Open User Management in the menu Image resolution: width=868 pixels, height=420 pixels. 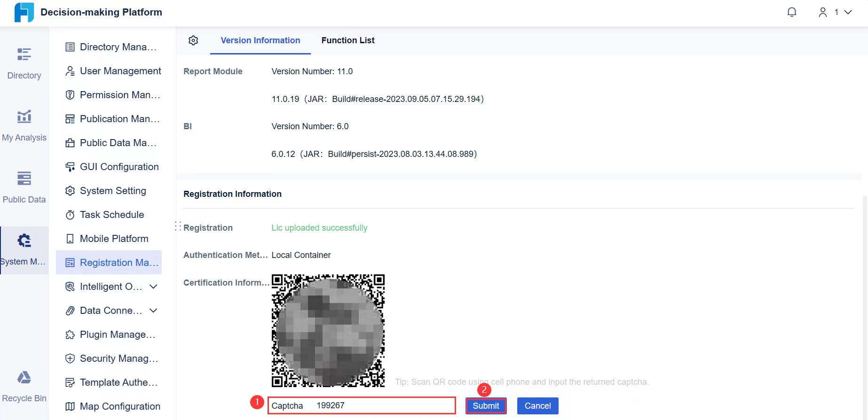[109, 71]
